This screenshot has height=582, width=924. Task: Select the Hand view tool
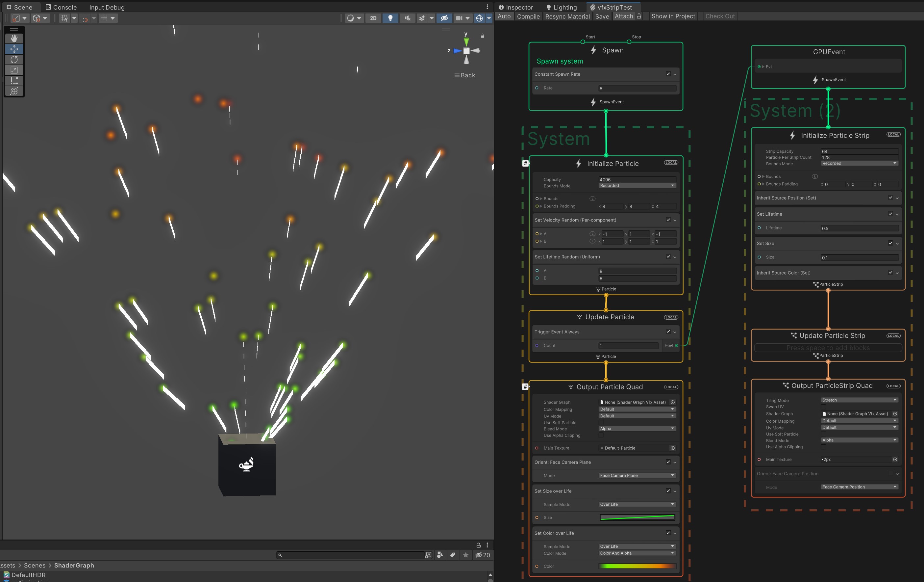[14, 38]
